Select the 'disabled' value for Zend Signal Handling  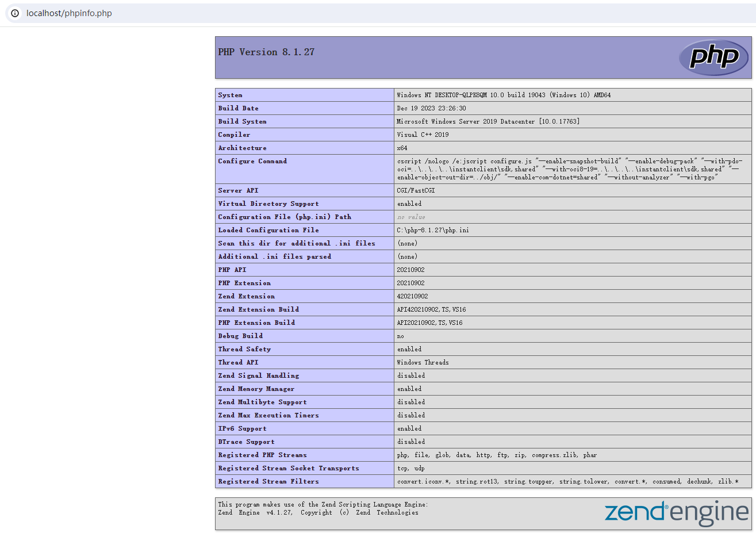411,376
